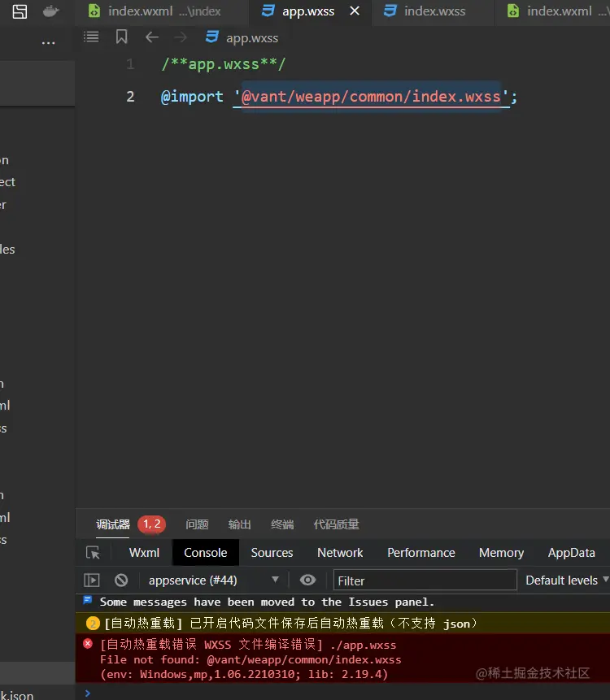Switch to index.wxss tab
Screen dimensions: 610x700
click(x=434, y=11)
